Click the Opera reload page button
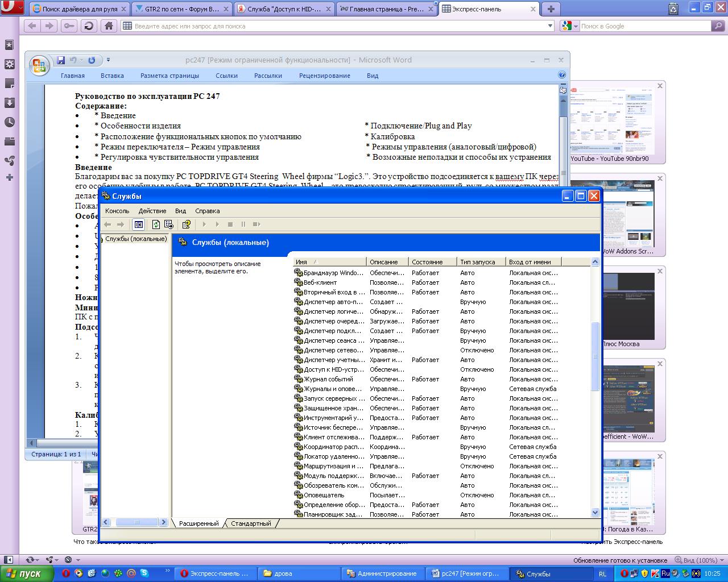The width and height of the screenshot is (728, 582). pyautogui.click(x=89, y=26)
